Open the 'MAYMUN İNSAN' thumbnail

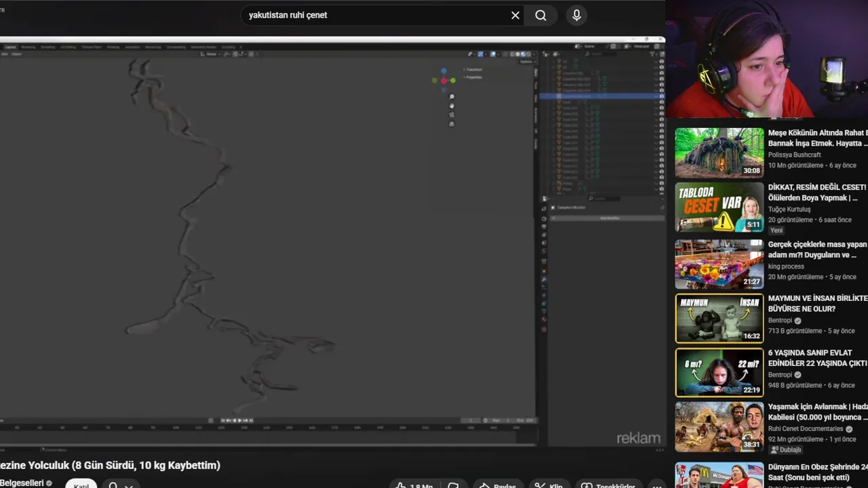(719, 318)
